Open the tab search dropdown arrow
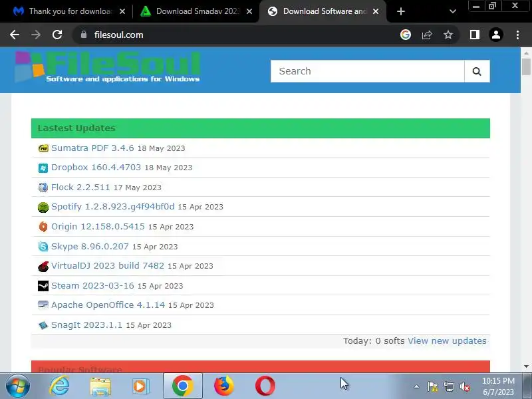 point(452,11)
